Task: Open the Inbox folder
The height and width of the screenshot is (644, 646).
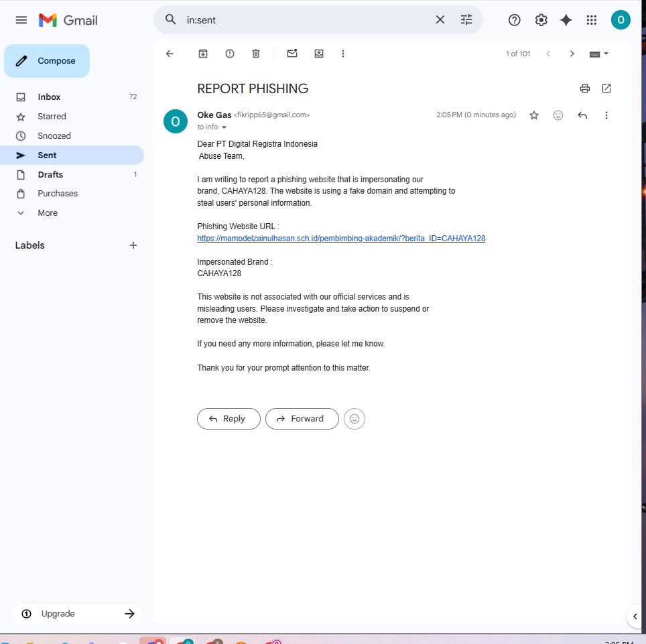Action: [72, 96]
